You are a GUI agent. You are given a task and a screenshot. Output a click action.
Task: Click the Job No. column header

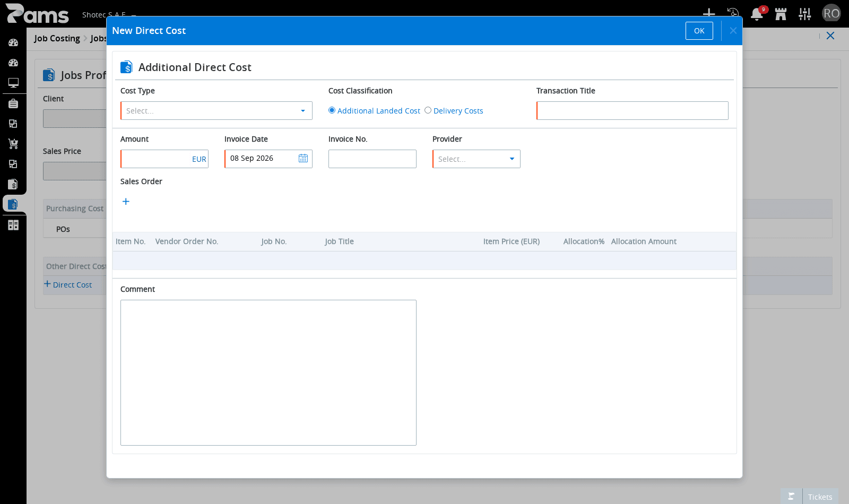(x=274, y=241)
